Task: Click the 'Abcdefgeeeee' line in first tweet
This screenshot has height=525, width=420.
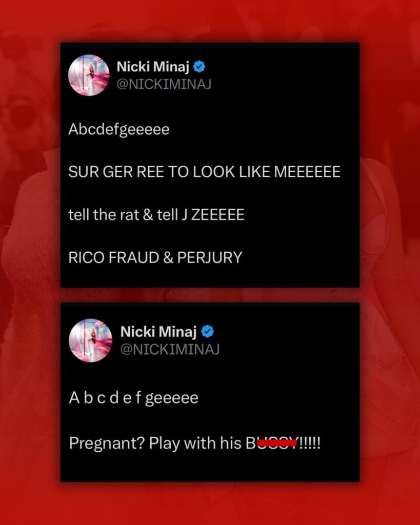Action: [119, 130]
